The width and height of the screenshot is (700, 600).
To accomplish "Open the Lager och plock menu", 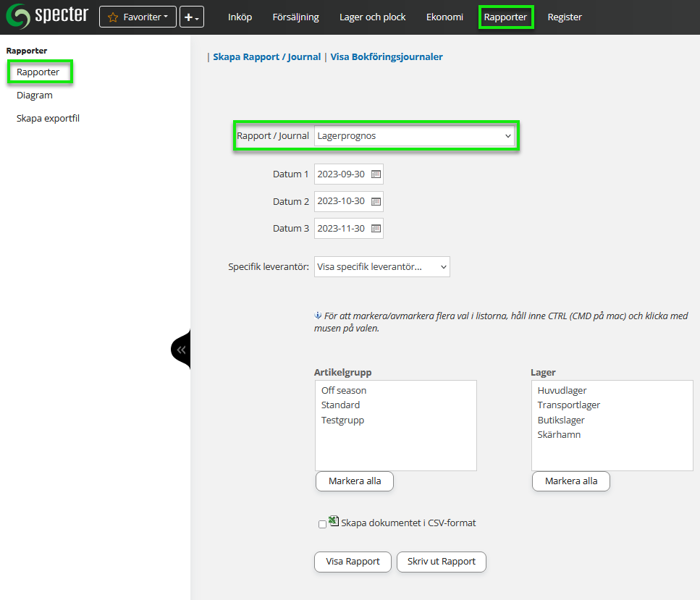I will click(x=372, y=17).
